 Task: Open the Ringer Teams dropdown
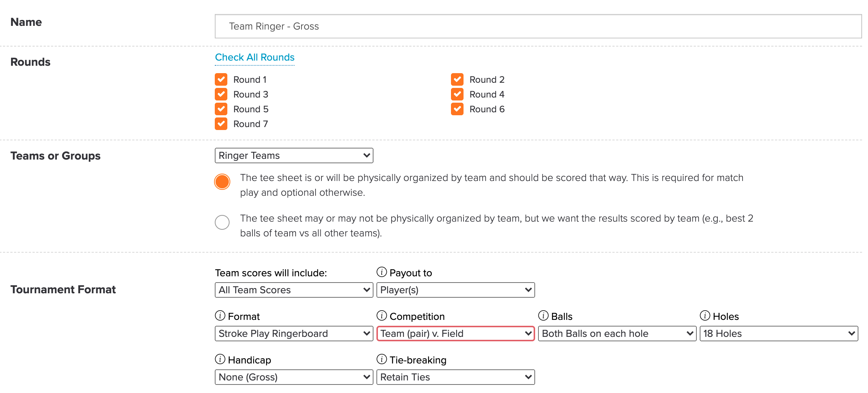tap(294, 156)
